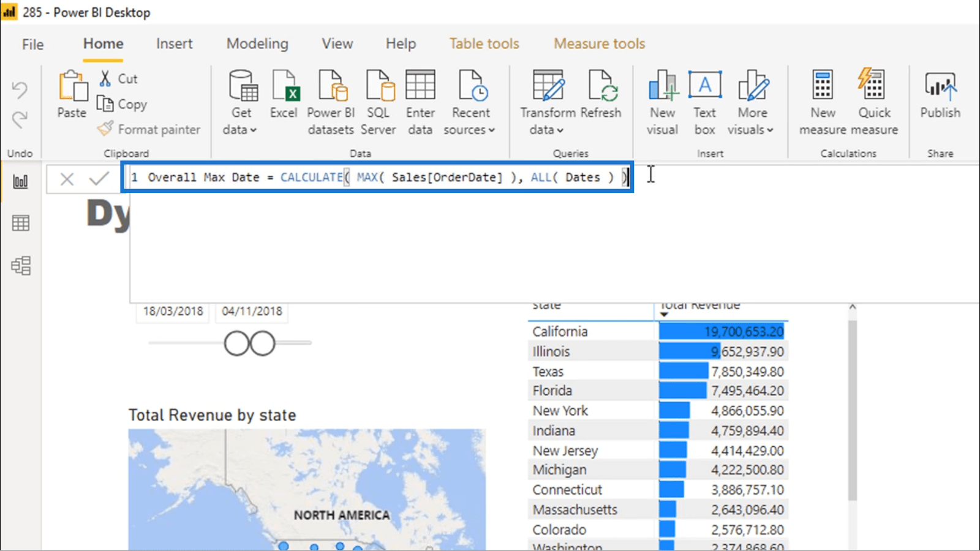Create a New measure
980x551 pixels.
click(823, 102)
